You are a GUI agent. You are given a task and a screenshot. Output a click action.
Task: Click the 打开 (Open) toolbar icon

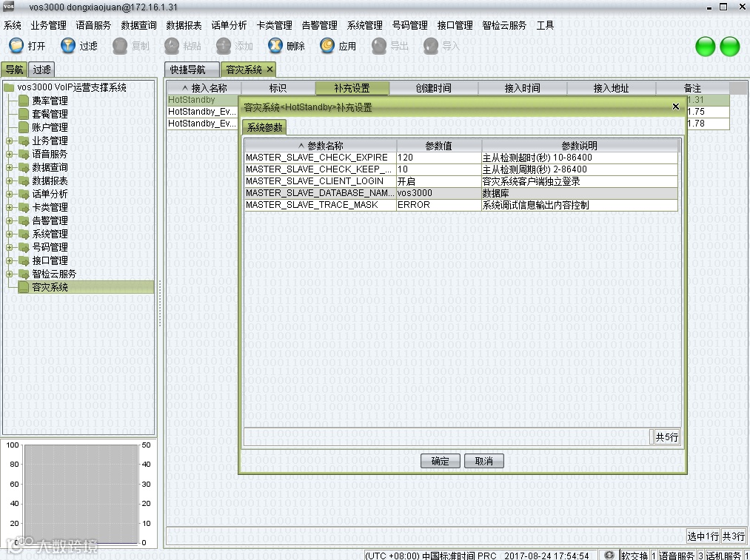16,45
